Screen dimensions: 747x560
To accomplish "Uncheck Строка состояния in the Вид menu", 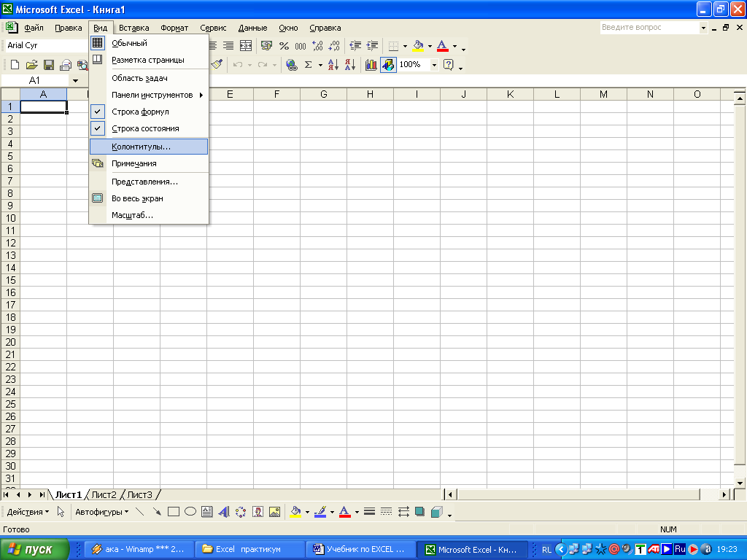I will [149, 128].
